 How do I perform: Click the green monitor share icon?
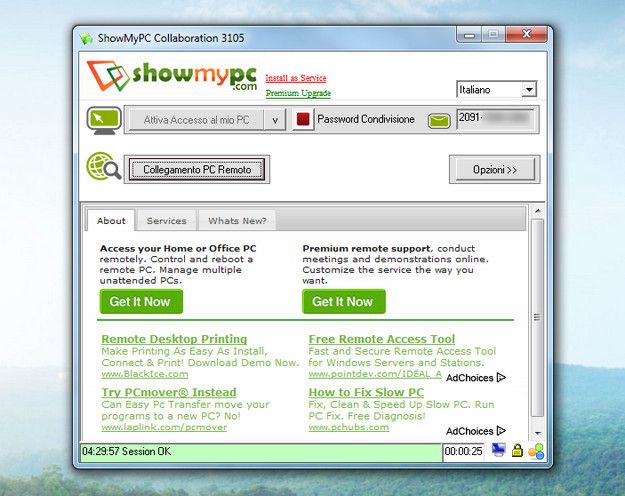click(x=104, y=120)
